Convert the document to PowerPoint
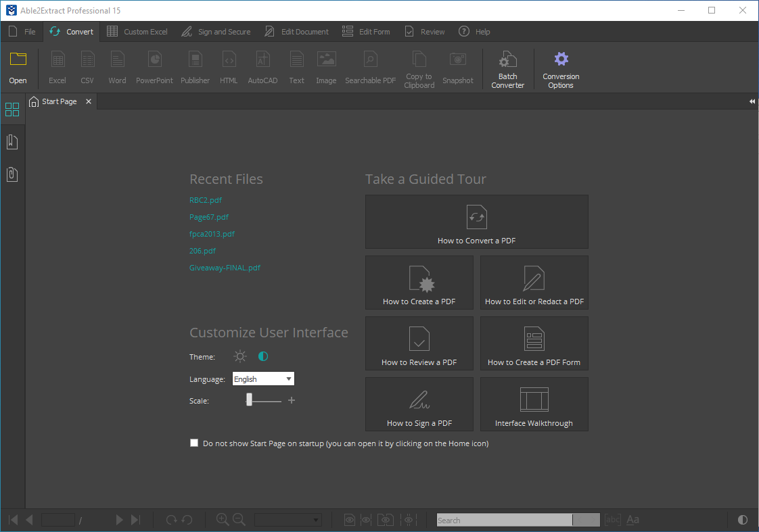Image resolution: width=759 pixels, height=532 pixels. tap(154, 66)
